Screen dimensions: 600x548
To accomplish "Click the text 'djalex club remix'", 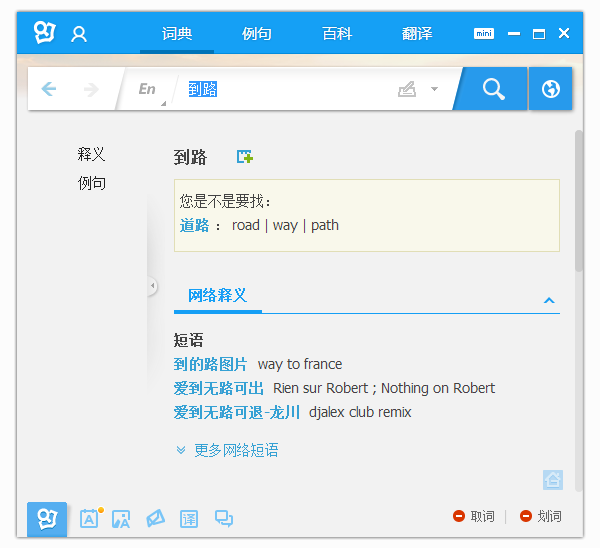I will [x=360, y=412].
